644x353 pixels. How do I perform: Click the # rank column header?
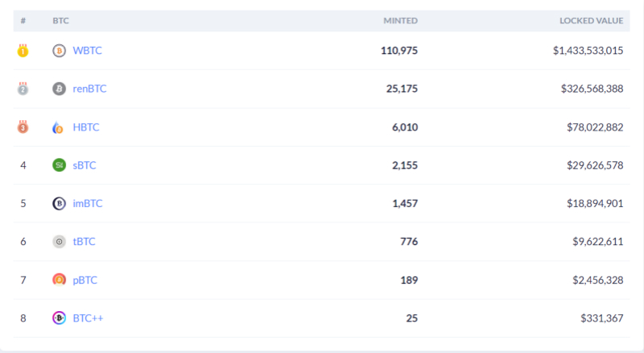pyautogui.click(x=23, y=21)
